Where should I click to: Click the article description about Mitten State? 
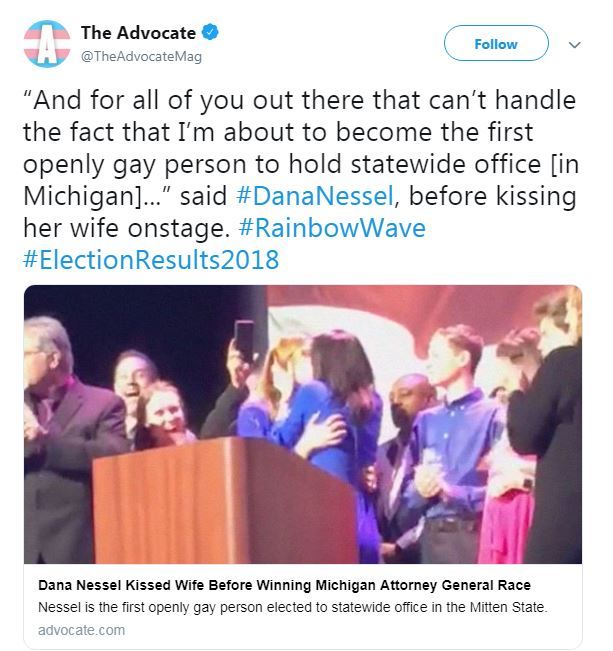pyautogui.click(x=293, y=607)
